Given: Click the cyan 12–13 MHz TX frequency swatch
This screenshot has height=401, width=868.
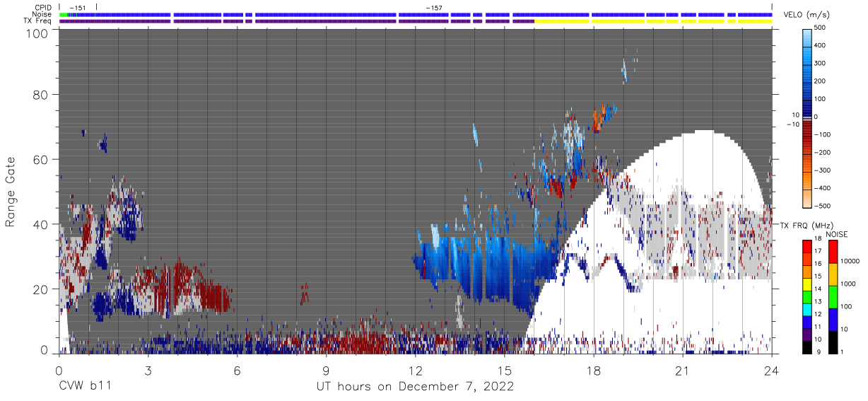Looking at the screenshot, I should [x=807, y=309].
